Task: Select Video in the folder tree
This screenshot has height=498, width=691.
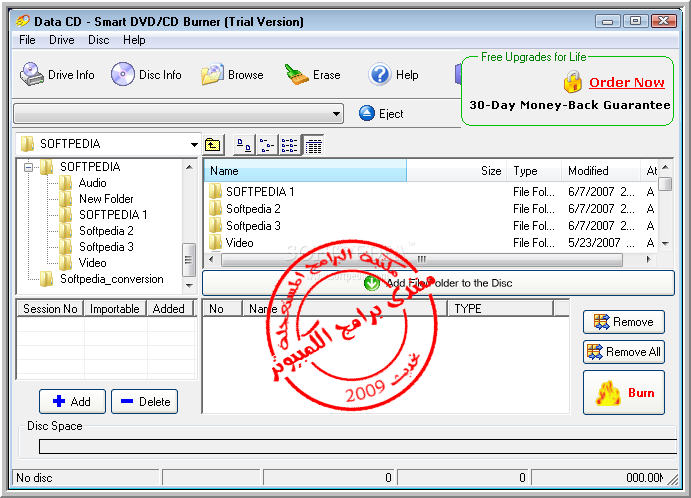Action: (x=93, y=263)
